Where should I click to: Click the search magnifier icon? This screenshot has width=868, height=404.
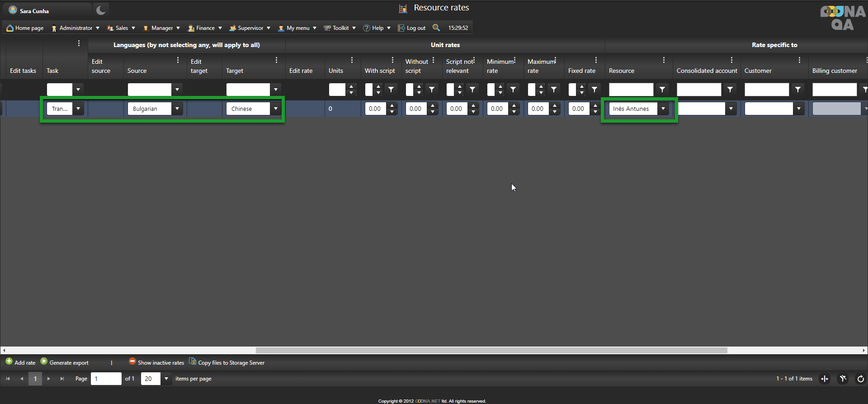[436, 28]
